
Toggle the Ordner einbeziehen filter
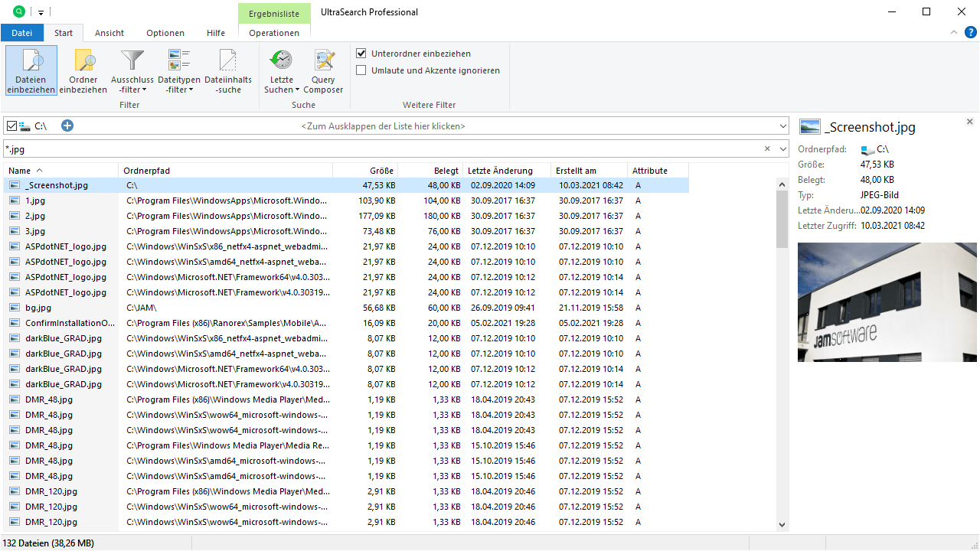pyautogui.click(x=83, y=70)
